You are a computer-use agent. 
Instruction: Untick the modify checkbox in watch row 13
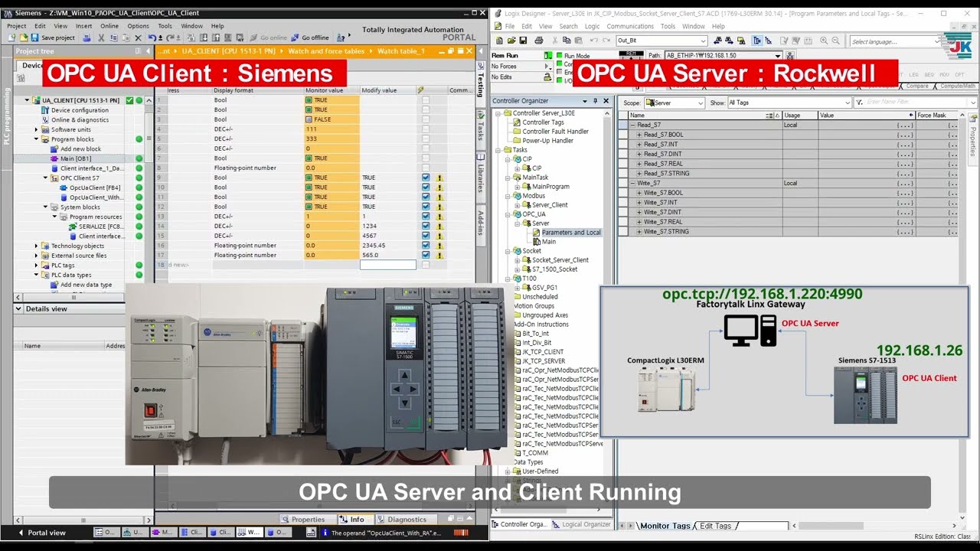coord(426,217)
